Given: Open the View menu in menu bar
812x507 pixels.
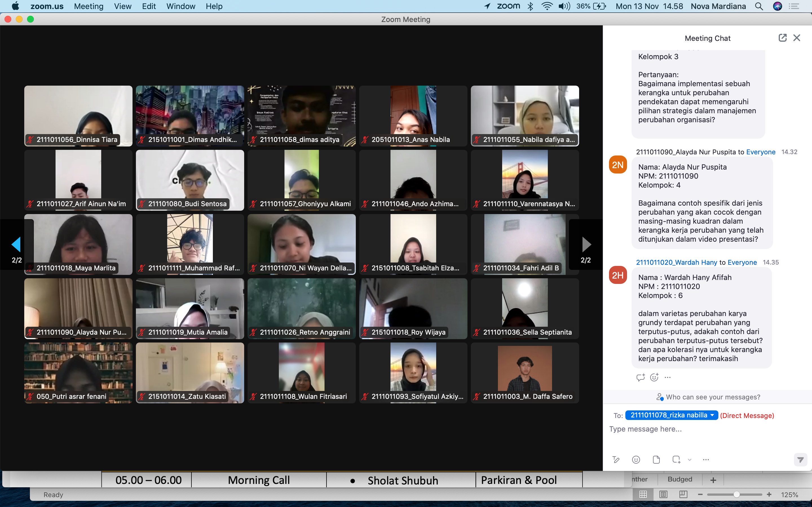Looking at the screenshot, I should (122, 6).
